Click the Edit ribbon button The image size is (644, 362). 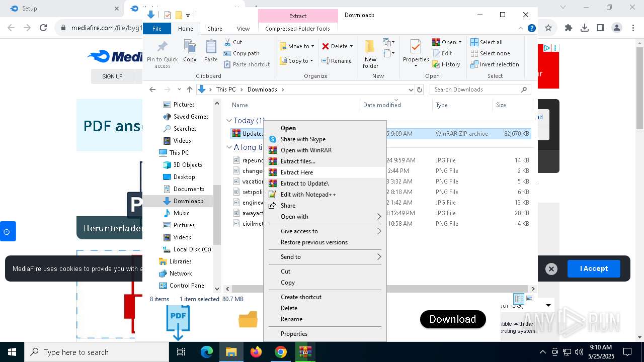442,53
